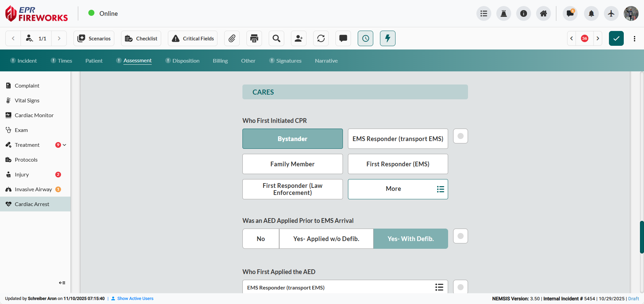The width and height of the screenshot is (644, 304).
Task: Click the paperclip attachment icon
Action: point(232,38)
